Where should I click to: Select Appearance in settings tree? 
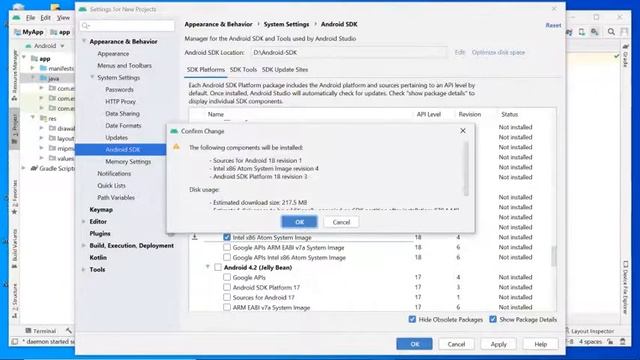pyautogui.click(x=113, y=53)
